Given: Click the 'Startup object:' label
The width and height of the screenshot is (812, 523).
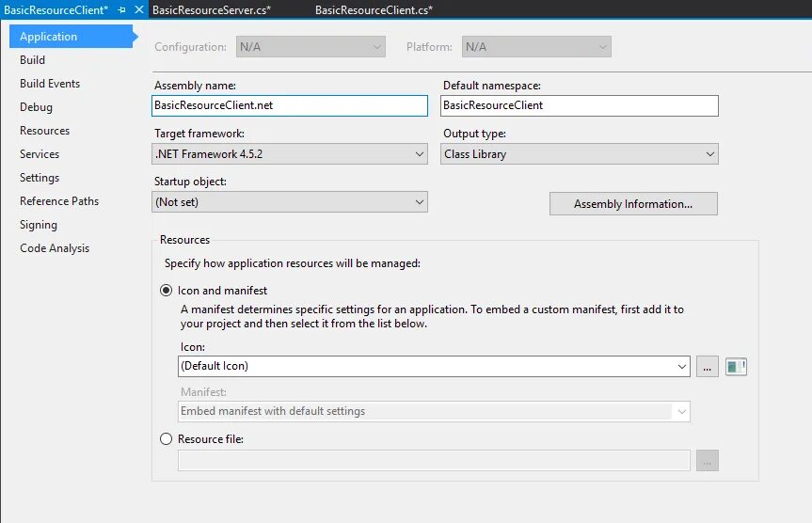Looking at the screenshot, I should pos(190,182).
